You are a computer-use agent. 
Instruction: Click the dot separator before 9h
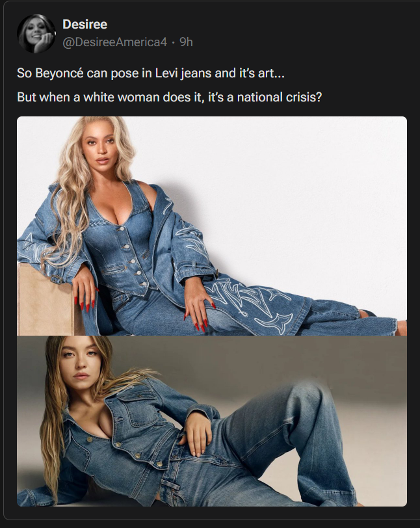coord(173,42)
